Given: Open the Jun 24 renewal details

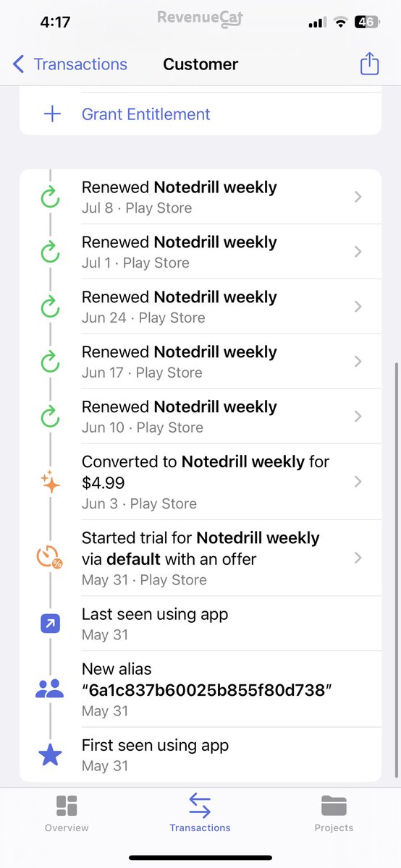Looking at the screenshot, I should point(200,307).
